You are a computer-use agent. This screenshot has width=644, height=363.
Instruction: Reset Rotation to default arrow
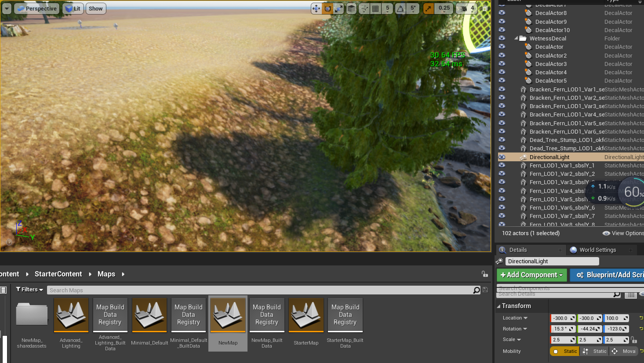tap(641, 329)
